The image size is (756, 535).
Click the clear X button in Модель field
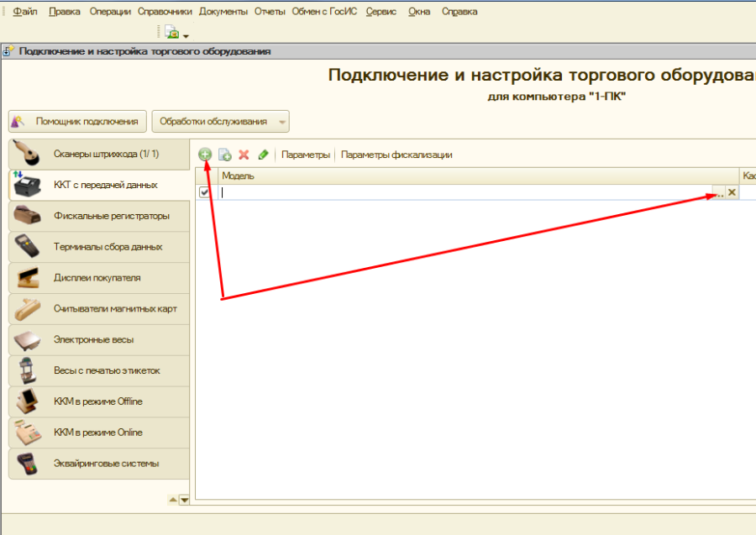(x=732, y=192)
